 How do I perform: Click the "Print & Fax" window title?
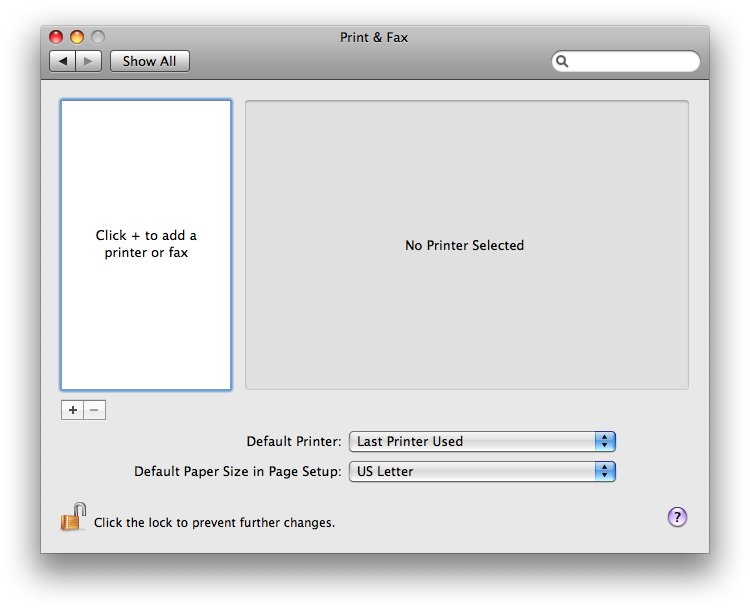(374, 38)
